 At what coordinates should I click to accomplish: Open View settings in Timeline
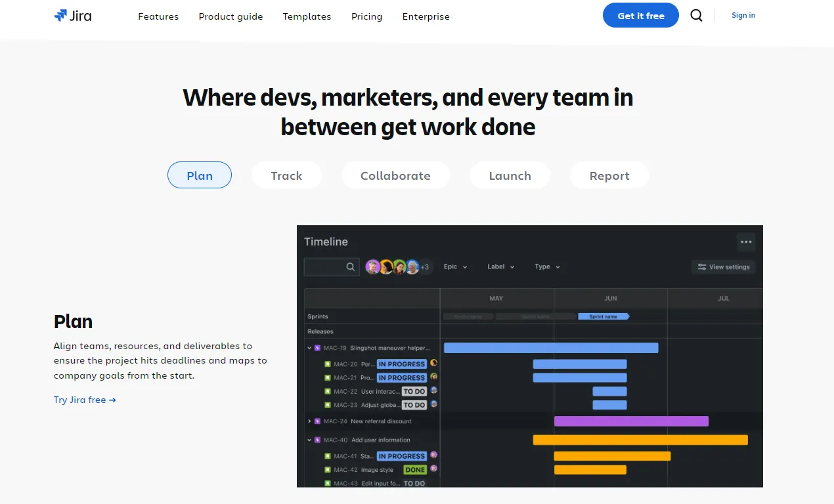pos(724,267)
